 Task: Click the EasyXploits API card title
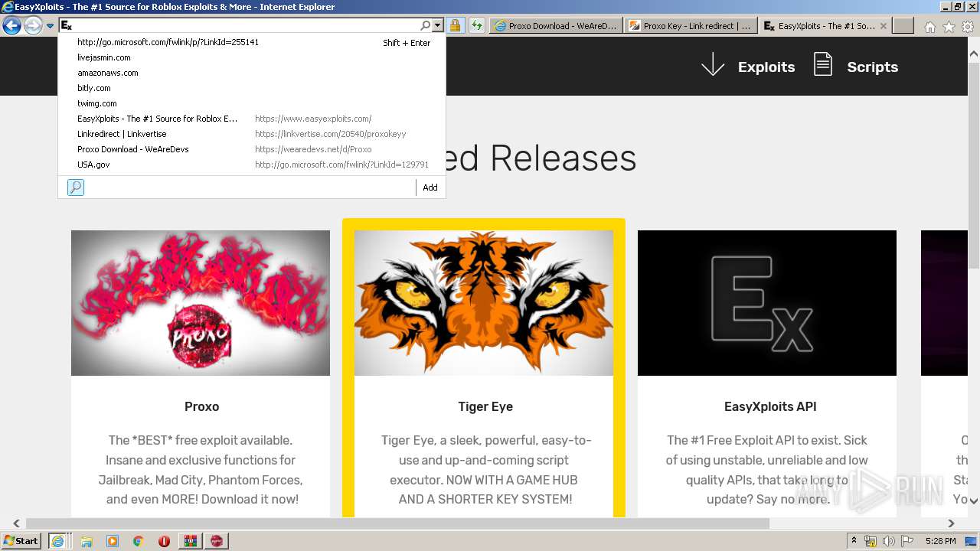pyautogui.click(x=770, y=406)
